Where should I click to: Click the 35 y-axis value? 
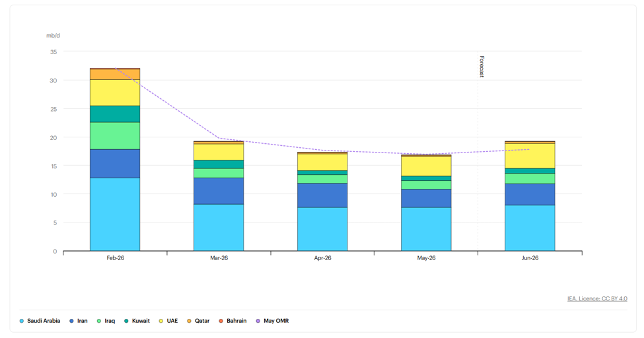[54, 52]
